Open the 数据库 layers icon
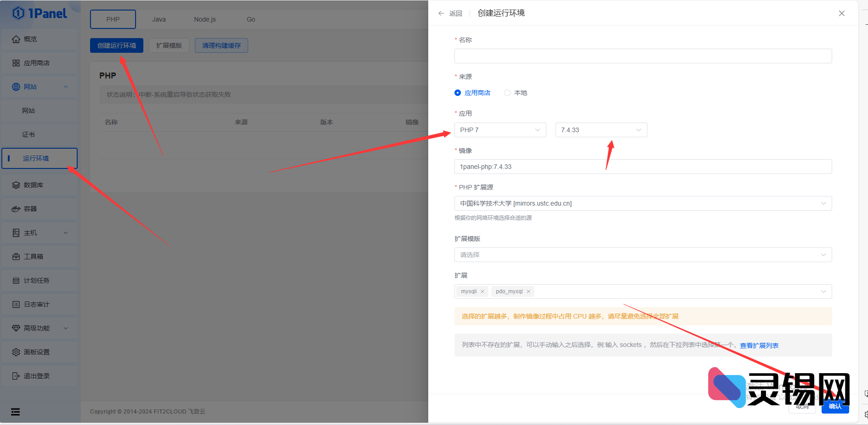 pos(16,185)
